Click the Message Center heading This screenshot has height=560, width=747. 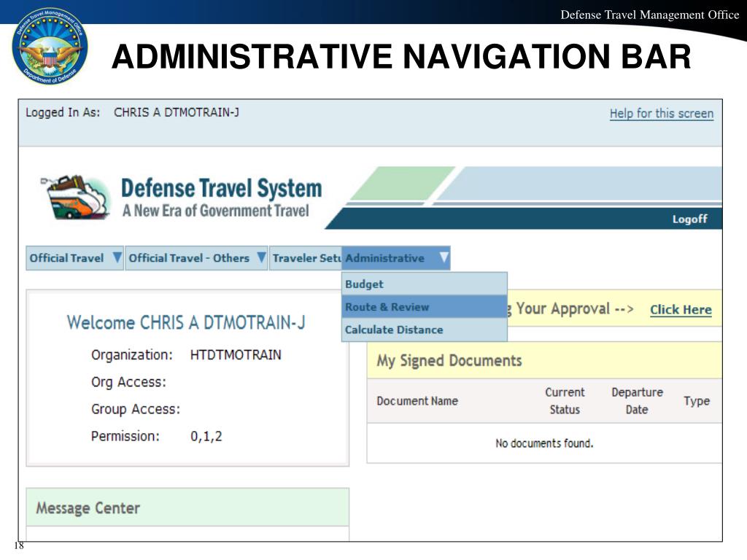point(88,508)
